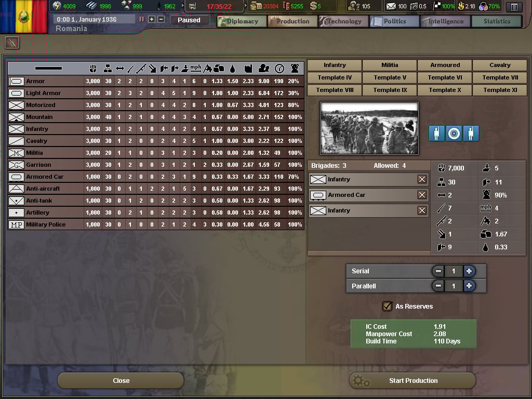
Task: Close the division builder window
Action: coord(121,381)
